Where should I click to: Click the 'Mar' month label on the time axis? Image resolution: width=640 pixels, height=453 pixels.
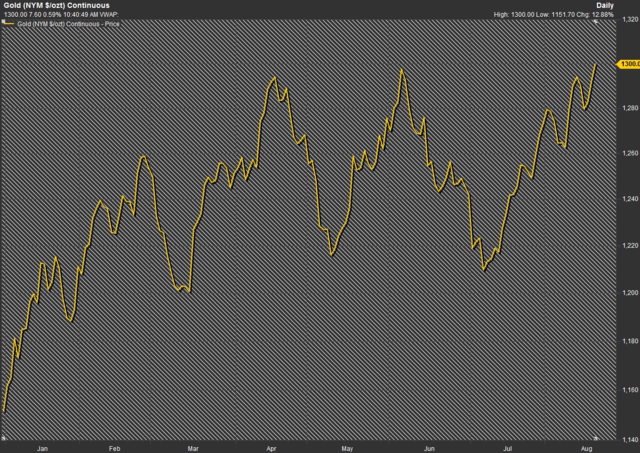[x=193, y=449]
